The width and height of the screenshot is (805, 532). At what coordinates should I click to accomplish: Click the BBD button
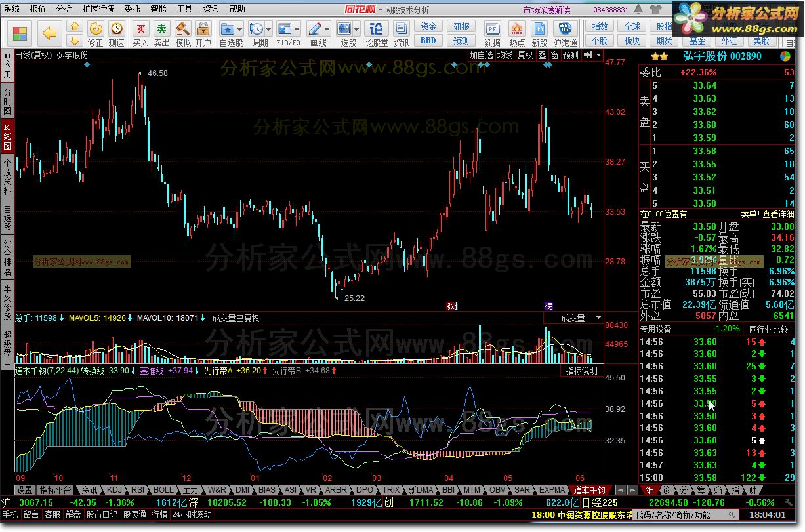point(428,41)
